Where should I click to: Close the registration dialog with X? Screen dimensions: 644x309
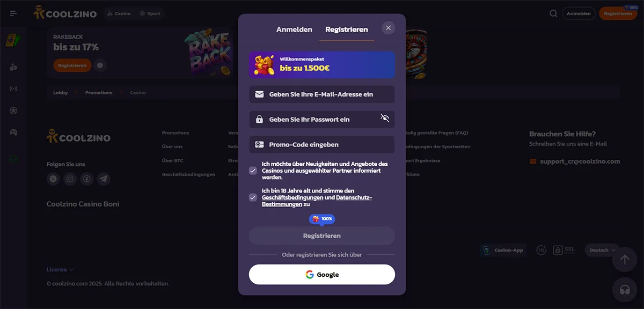click(x=389, y=28)
